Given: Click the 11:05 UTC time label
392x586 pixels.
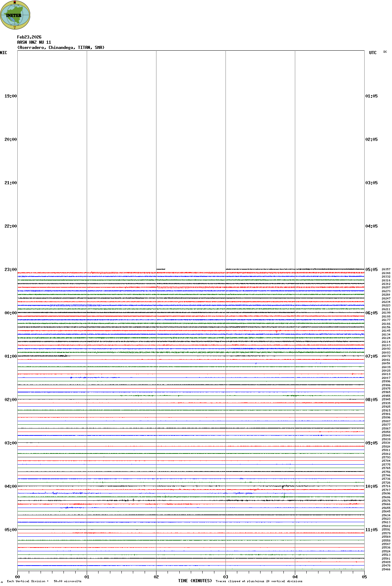Looking at the screenshot, I should coord(371,530).
